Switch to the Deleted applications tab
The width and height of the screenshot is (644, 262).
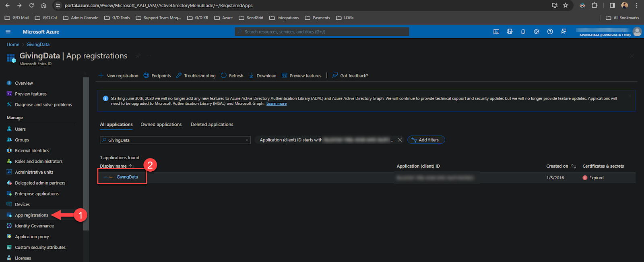[x=212, y=125]
